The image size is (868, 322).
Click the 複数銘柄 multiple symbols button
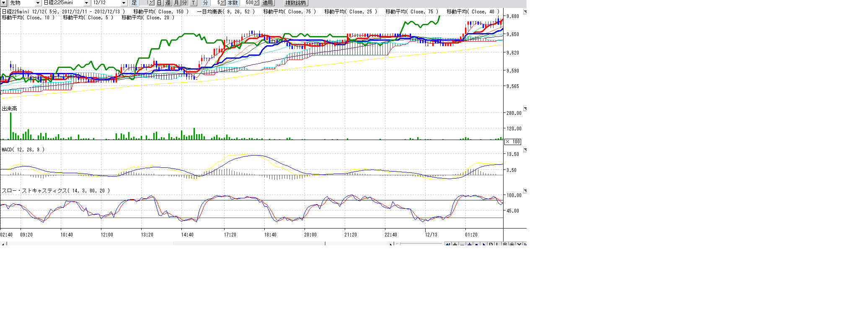(x=296, y=3)
